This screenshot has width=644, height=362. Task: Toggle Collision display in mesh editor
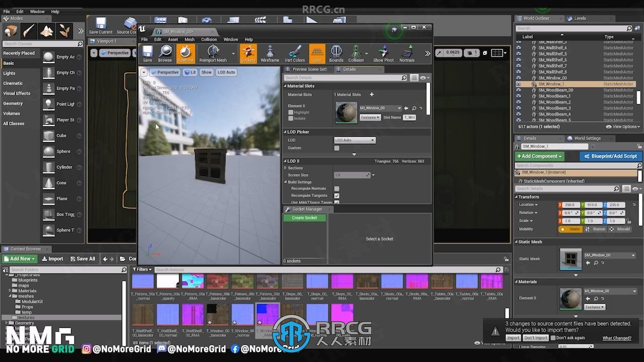click(x=356, y=54)
